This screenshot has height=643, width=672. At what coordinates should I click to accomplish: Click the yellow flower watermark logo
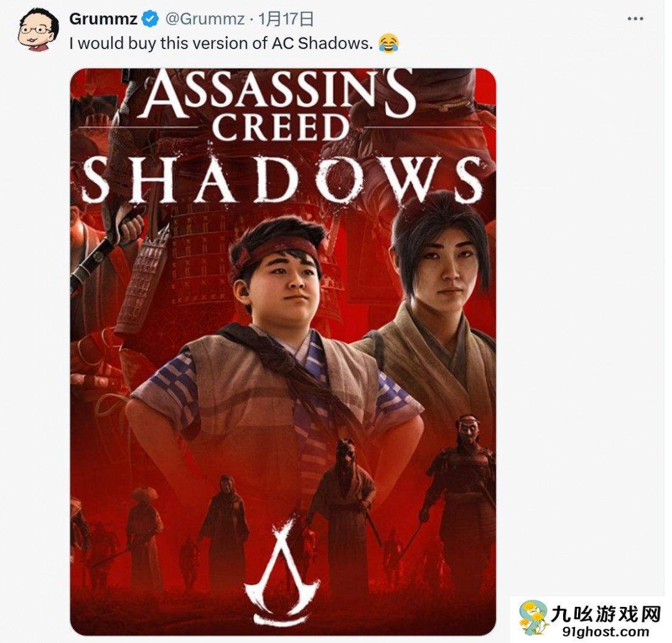tap(533, 618)
